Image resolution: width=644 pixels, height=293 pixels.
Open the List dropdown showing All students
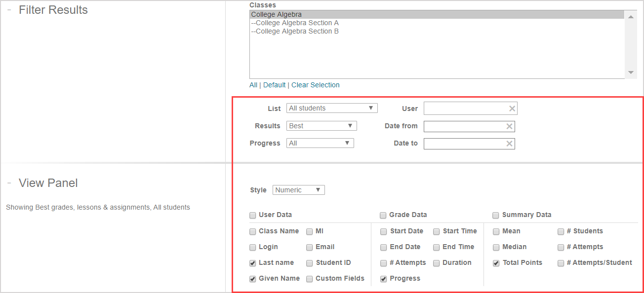point(331,108)
